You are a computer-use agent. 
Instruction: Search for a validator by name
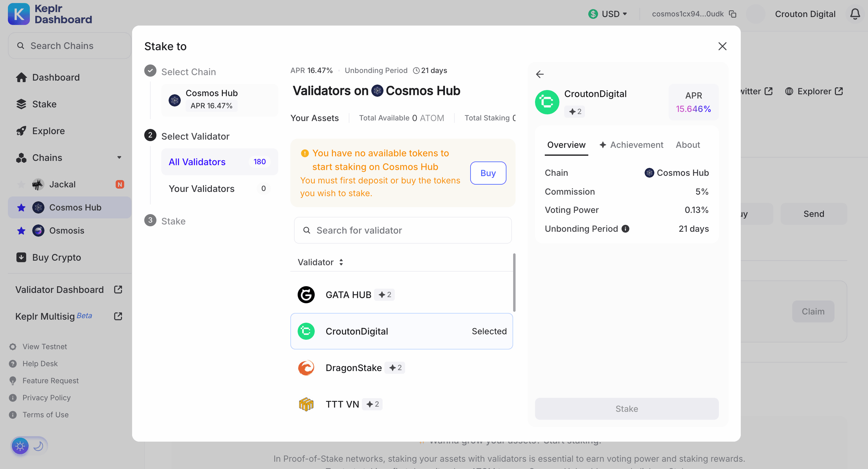(x=403, y=230)
